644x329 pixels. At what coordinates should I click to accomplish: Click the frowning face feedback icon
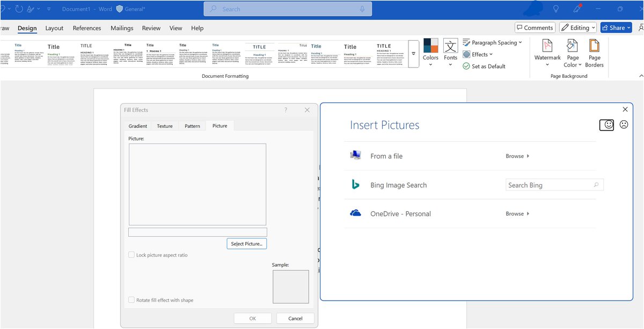point(624,124)
